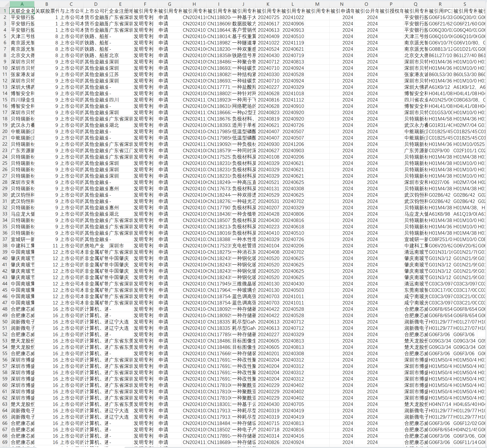Select row 38 header
487x448 pixels.
5,246
